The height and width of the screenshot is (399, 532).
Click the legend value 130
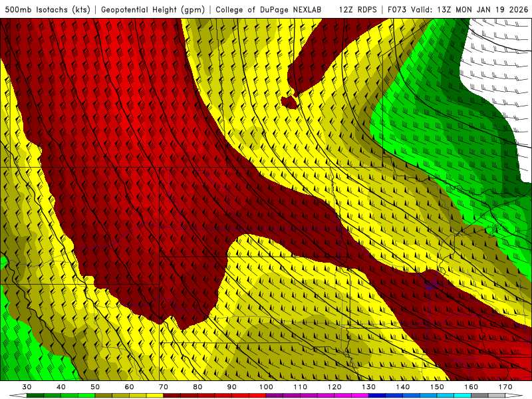pyautogui.click(x=369, y=387)
